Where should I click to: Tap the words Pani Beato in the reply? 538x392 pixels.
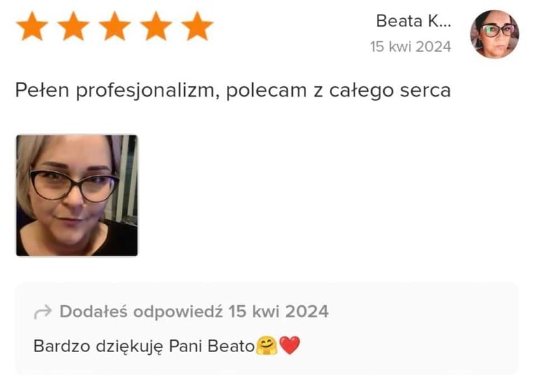click(212, 346)
